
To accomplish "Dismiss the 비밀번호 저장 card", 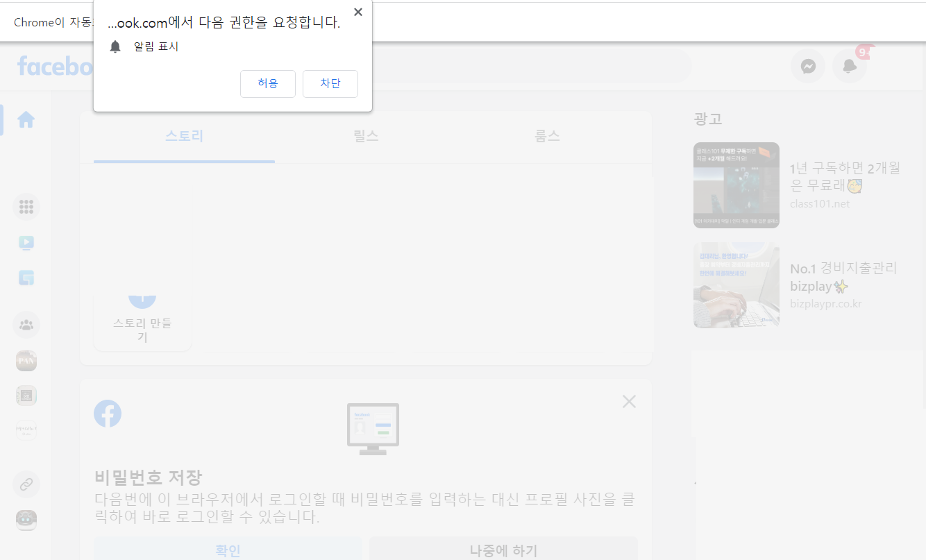I will tap(629, 401).
